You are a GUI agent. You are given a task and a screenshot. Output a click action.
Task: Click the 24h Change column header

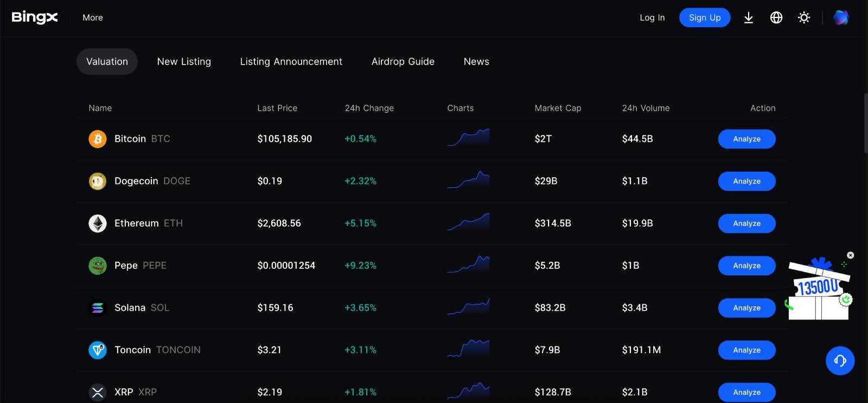point(369,108)
